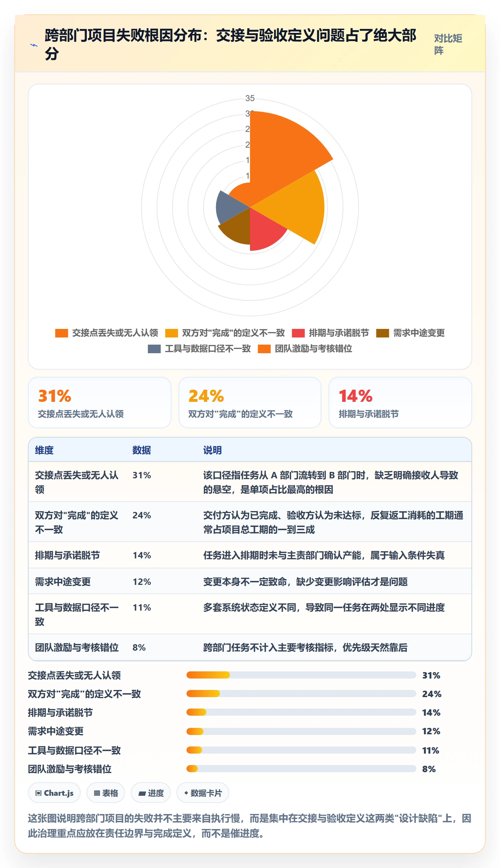The height and width of the screenshot is (868, 500).
Task: Click the 数据卡片 tag chip
Action: point(203,793)
